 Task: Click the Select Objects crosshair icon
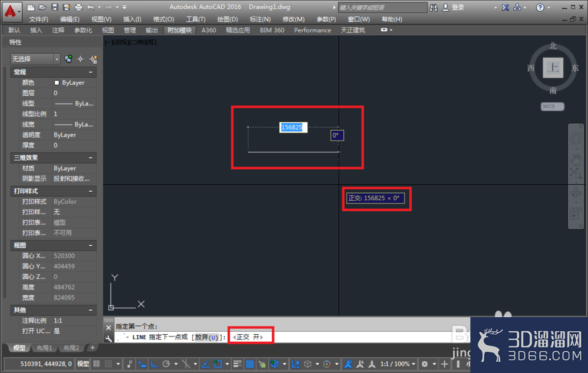(x=80, y=59)
